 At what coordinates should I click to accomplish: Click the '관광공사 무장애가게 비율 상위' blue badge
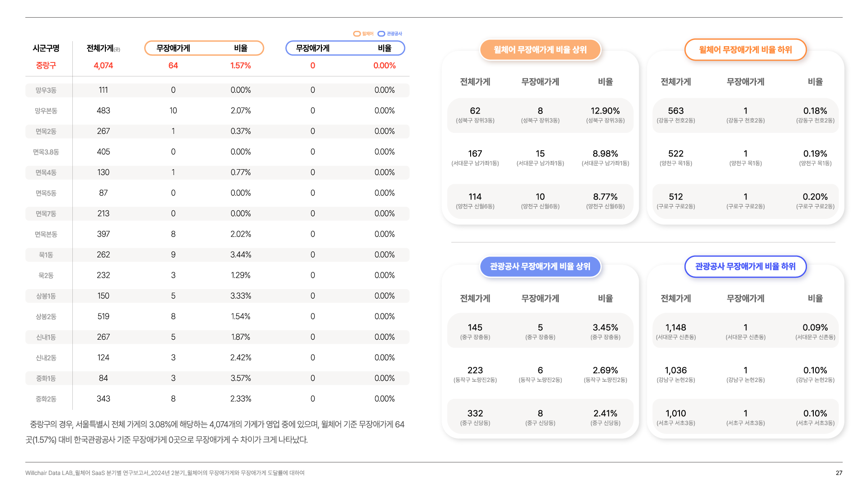[540, 266]
